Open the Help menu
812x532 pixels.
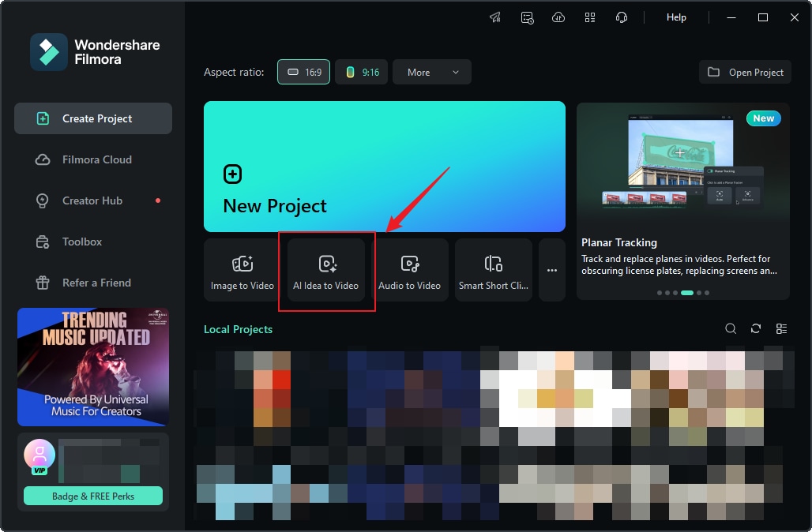tap(676, 17)
